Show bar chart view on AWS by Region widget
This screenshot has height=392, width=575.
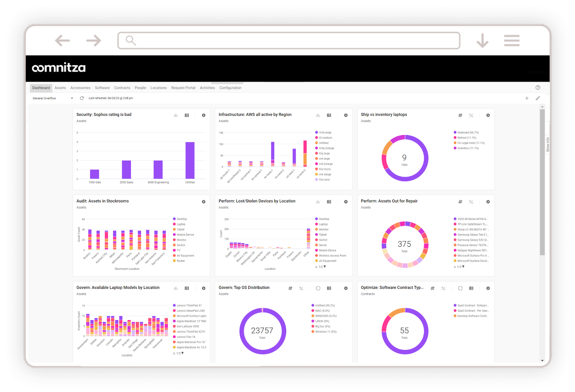318,115
